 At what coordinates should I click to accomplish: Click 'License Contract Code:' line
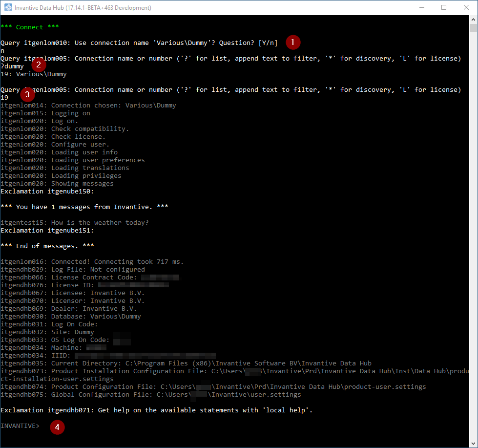(90, 277)
